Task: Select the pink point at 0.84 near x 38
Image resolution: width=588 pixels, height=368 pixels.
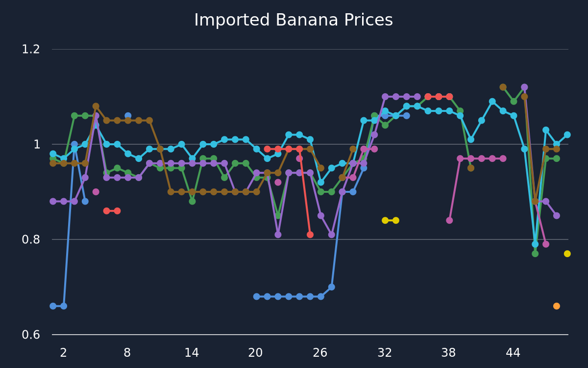Action: 449,220
